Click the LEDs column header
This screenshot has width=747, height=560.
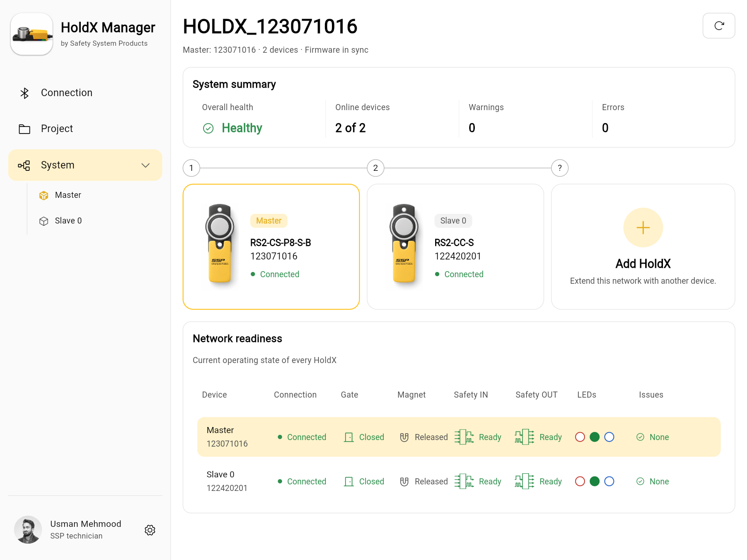(x=587, y=395)
